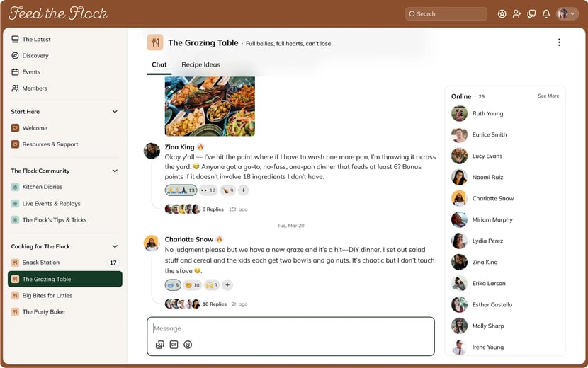Collapse The Flock Community section
Screen dimensions: 588x368
pyautogui.click(x=115, y=171)
